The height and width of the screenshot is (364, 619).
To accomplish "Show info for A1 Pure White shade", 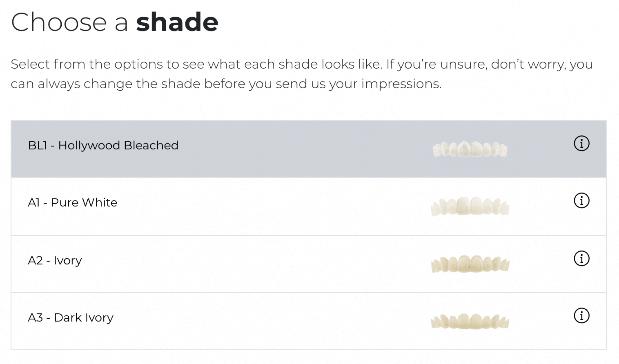I will pos(582,201).
